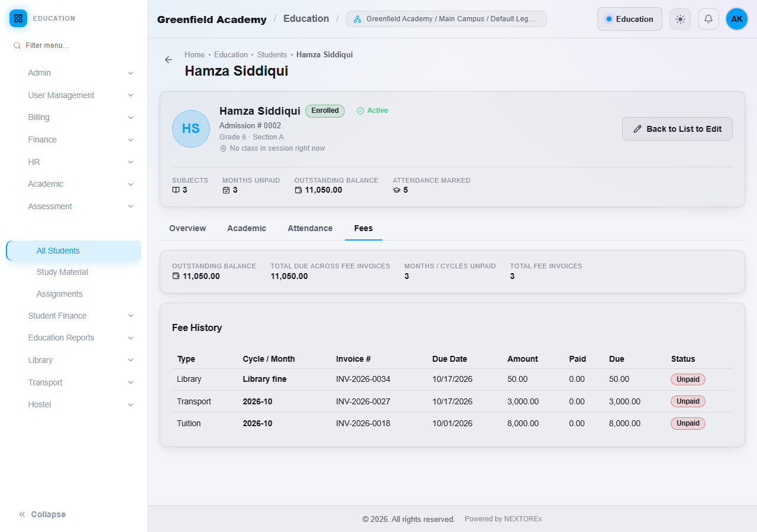Click wallet icon in Fees summary balance
The width and height of the screenshot is (757, 532).
click(x=176, y=276)
